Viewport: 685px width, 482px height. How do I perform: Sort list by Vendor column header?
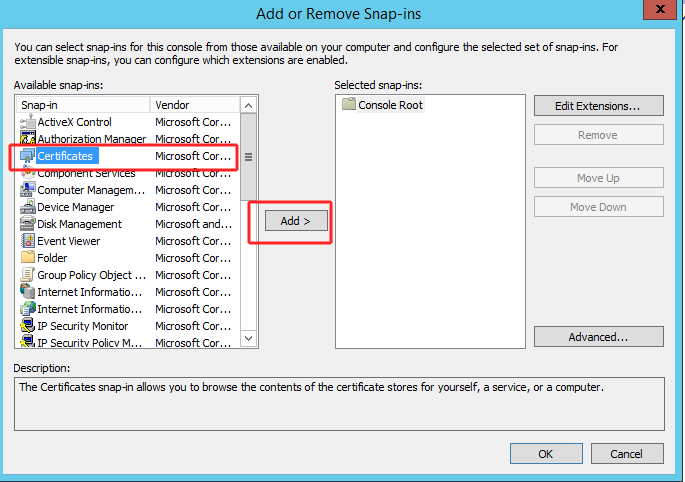pos(195,105)
